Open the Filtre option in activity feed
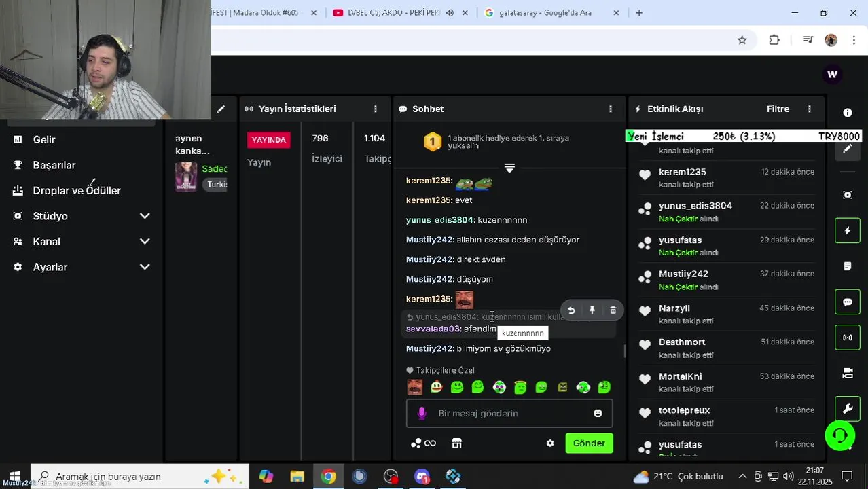This screenshot has height=489, width=868. [778, 109]
